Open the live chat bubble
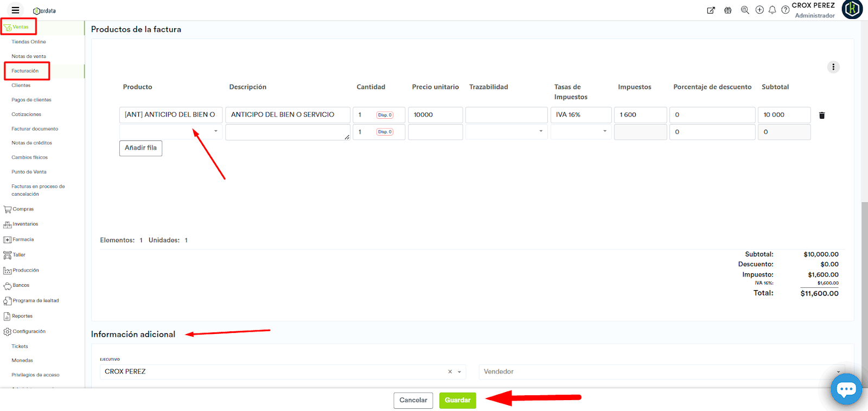Screen dimensions: 868x411 tap(846, 389)
